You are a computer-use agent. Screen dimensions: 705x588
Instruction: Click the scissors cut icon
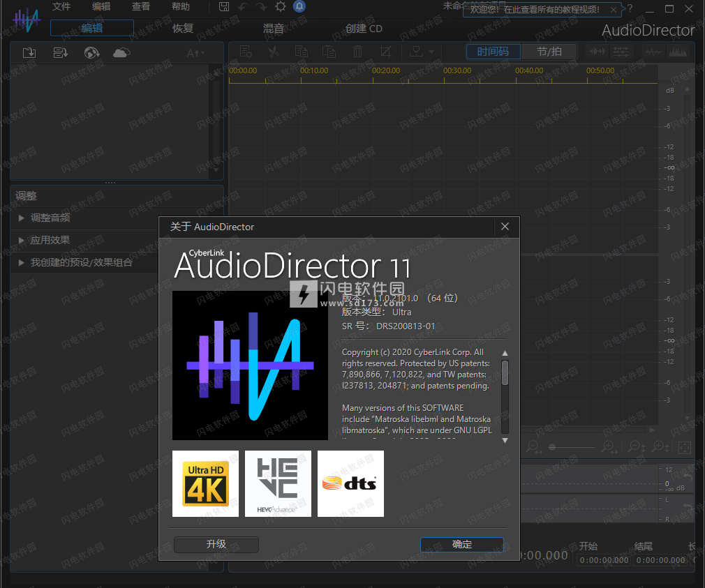[x=273, y=52]
